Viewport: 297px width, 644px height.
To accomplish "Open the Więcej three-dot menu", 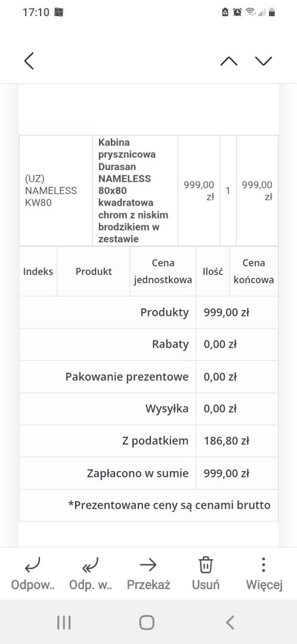I will click(264, 565).
